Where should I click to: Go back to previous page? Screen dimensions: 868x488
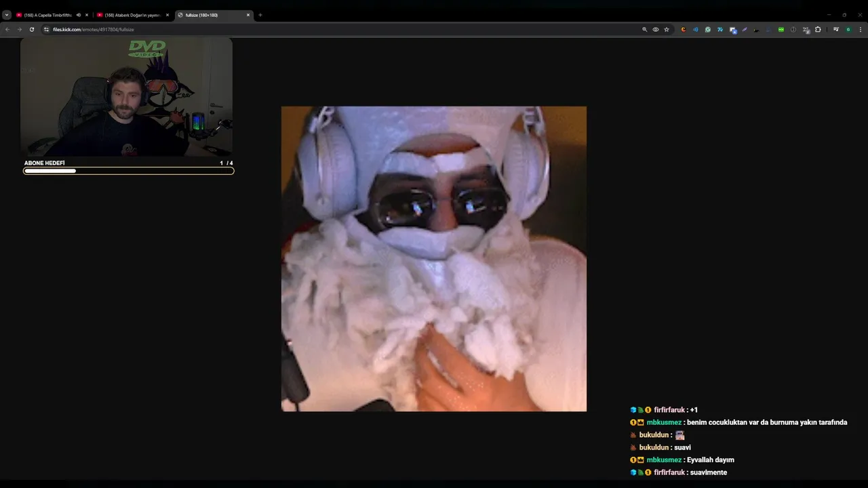pyautogui.click(x=7, y=30)
